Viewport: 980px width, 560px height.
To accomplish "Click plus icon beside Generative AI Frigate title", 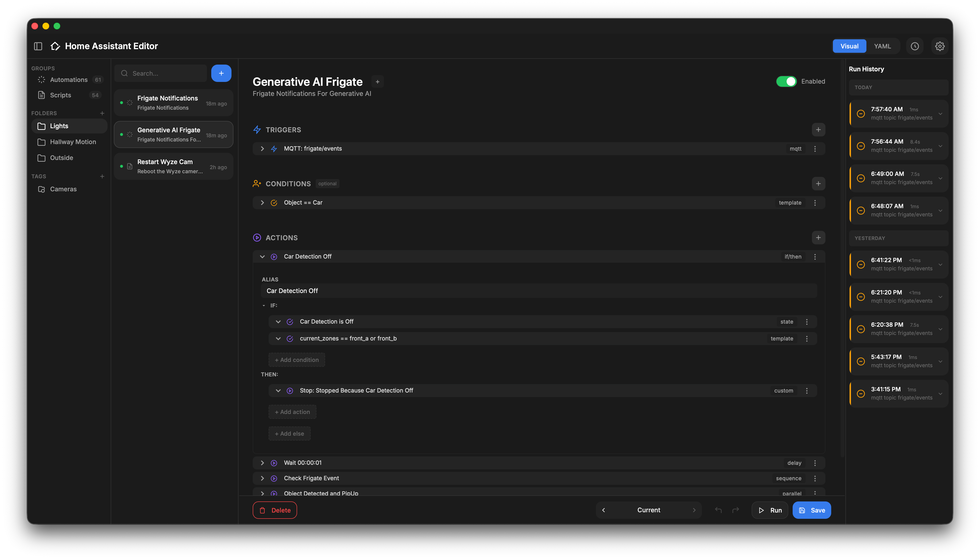I will (377, 81).
